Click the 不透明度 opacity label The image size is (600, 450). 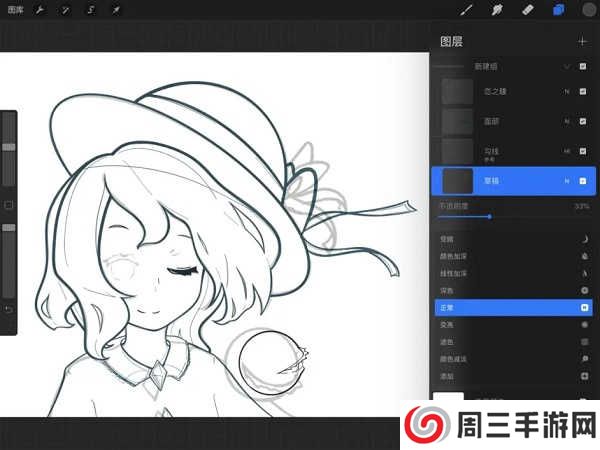453,206
